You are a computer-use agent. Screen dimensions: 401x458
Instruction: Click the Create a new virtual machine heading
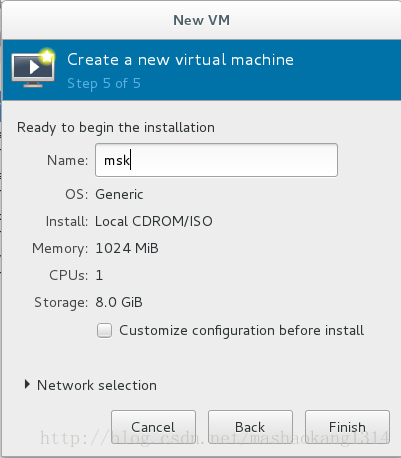[x=180, y=60]
